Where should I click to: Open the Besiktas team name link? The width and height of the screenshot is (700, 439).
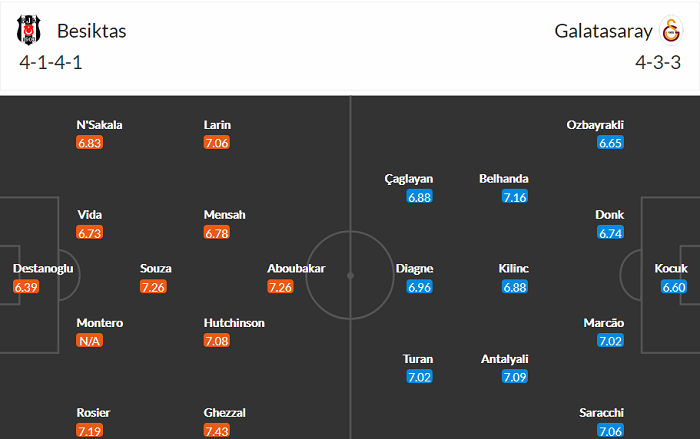pyautogui.click(x=92, y=31)
